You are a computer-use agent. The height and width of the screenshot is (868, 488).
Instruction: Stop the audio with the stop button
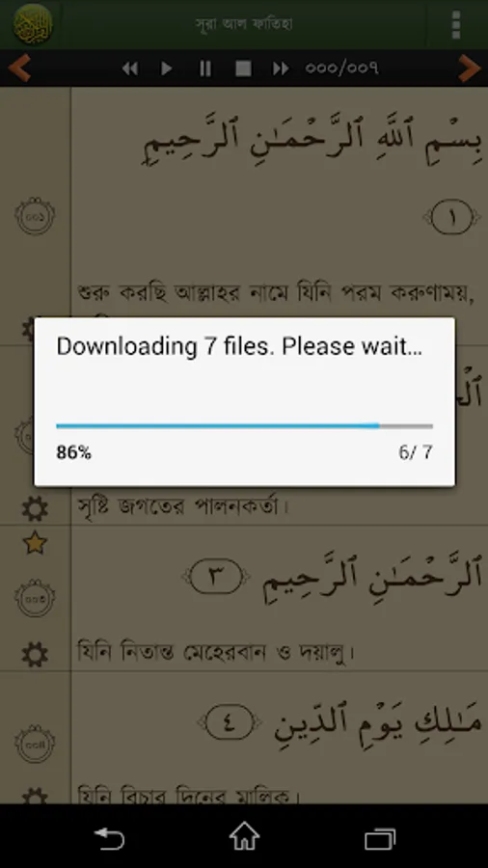pos(243,68)
